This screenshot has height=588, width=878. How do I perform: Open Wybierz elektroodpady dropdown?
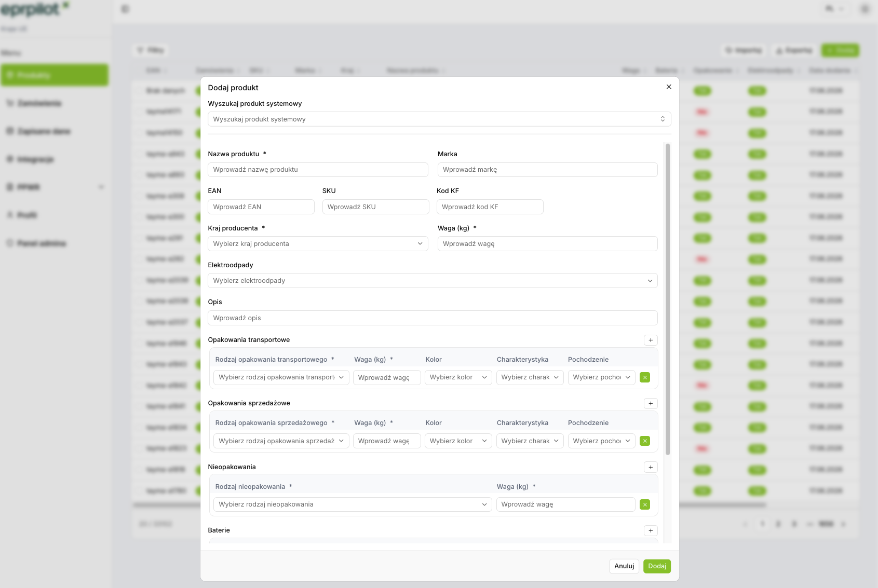433,280
